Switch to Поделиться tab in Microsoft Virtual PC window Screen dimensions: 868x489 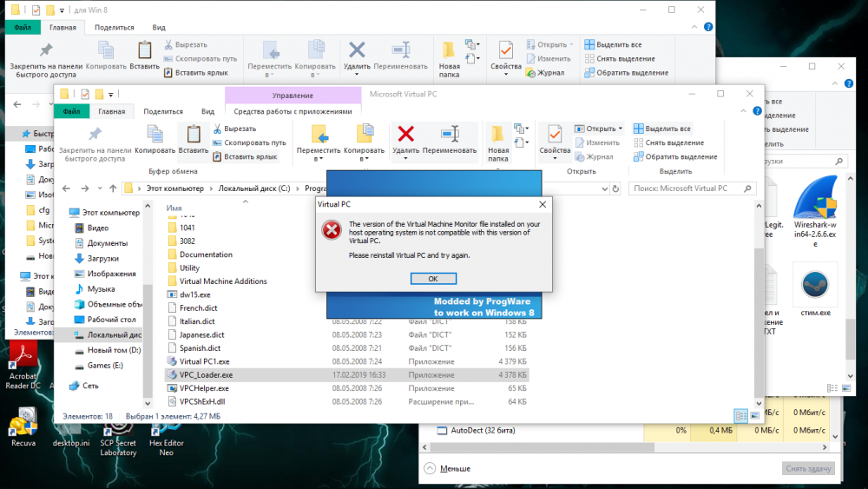(163, 111)
